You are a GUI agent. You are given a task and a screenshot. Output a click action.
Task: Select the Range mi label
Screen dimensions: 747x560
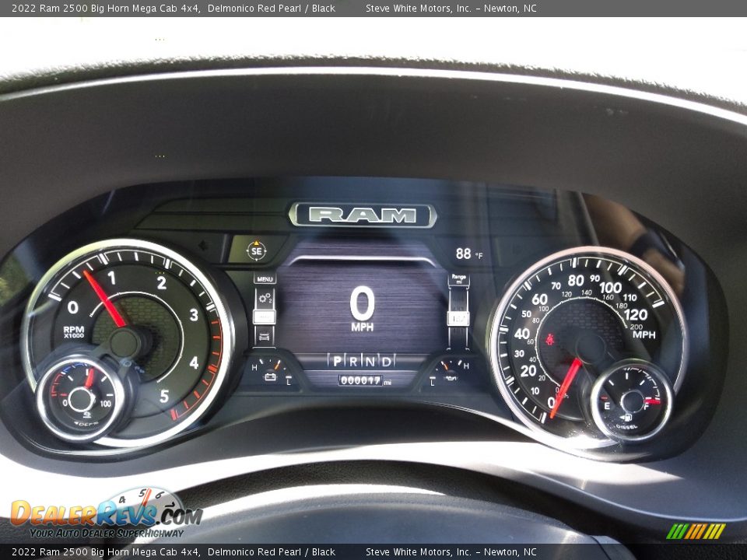pos(458,278)
